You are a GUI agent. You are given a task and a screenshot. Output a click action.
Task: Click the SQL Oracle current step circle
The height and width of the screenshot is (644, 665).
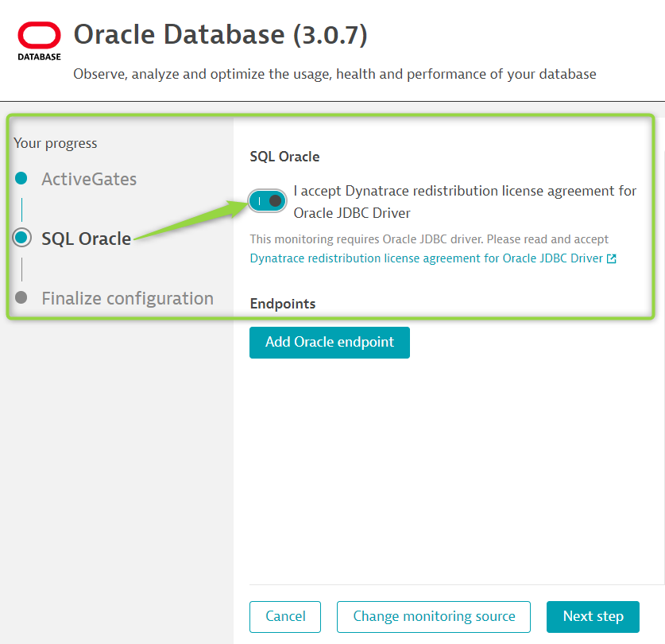(x=22, y=237)
